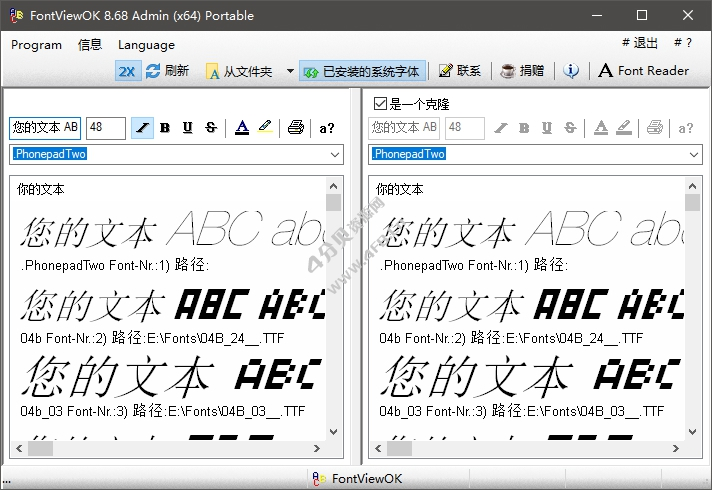Open the Program menu
Viewport: 712px width, 490px height.
36,44
